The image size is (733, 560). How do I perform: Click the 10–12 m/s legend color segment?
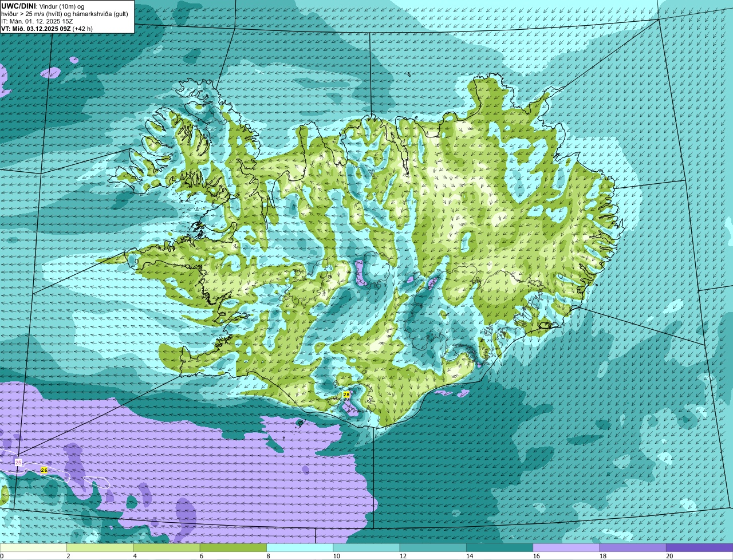click(x=366, y=548)
